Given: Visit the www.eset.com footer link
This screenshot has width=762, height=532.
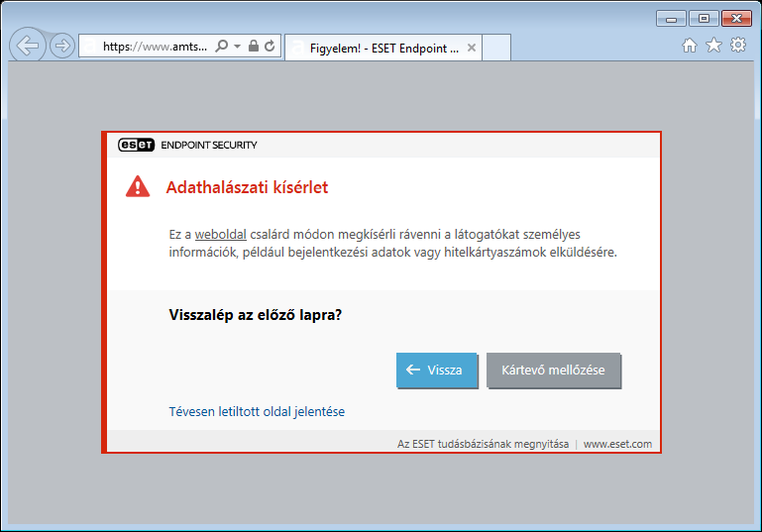Looking at the screenshot, I should [617, 444].
